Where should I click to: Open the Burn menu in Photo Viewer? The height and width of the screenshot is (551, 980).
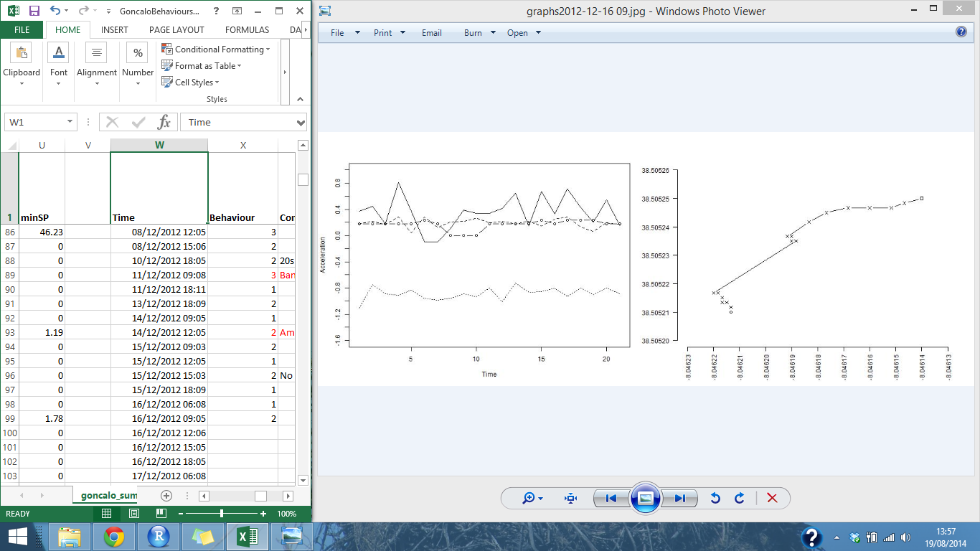pos(480,33)
